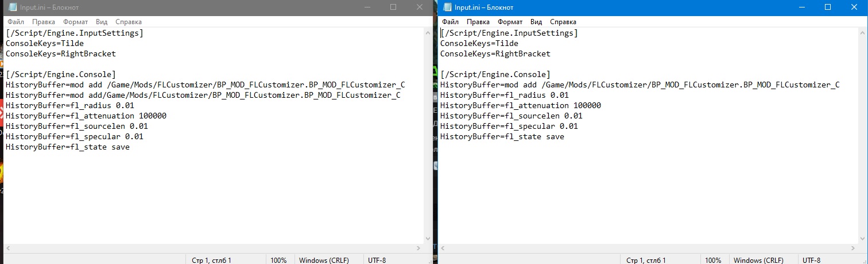868x264 pixels.
Task: Click Windows (CRLF) status in left window
Action: 324,260
